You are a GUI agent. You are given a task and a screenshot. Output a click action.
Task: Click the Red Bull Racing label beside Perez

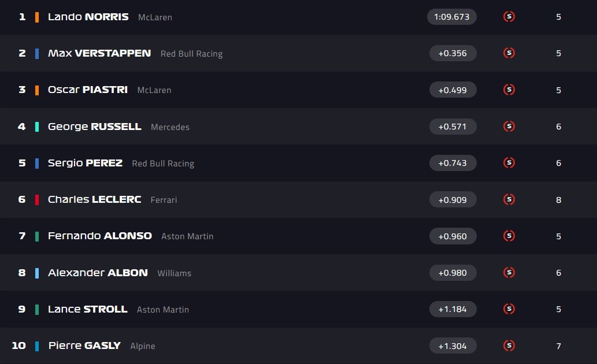[163, 164]
